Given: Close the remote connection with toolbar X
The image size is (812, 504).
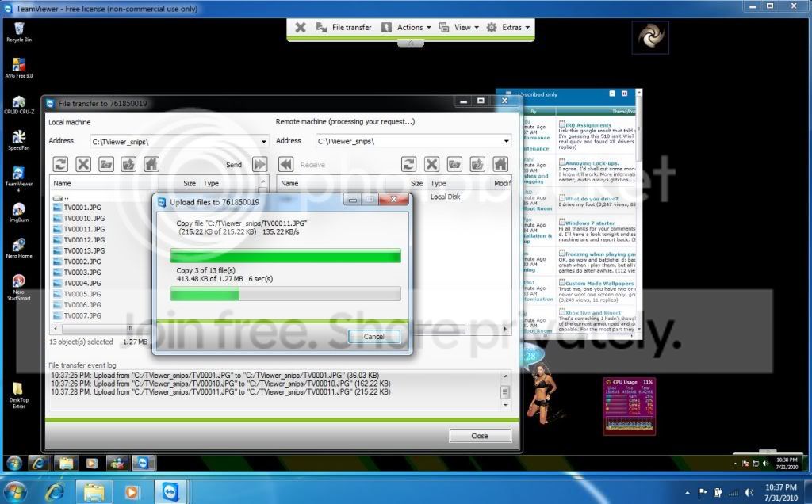Looking at the screenshot, I should tap(301, 28).
